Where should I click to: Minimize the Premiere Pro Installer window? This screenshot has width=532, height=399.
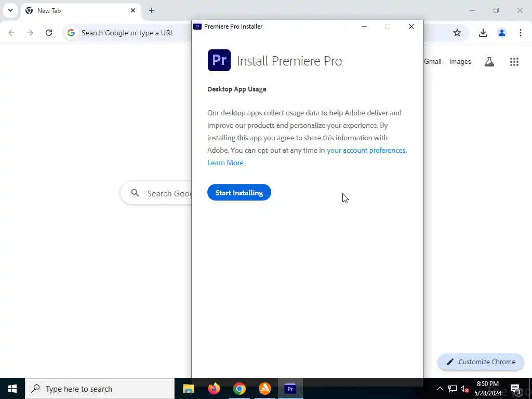pyautogui.click(x=364, y=26)
